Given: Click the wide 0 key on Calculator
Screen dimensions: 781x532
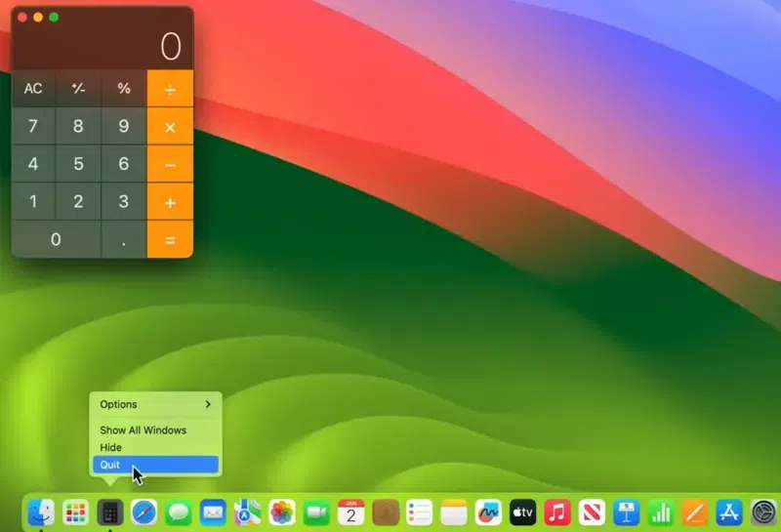Looking at the screenshot, I should (x=57, y=239).
